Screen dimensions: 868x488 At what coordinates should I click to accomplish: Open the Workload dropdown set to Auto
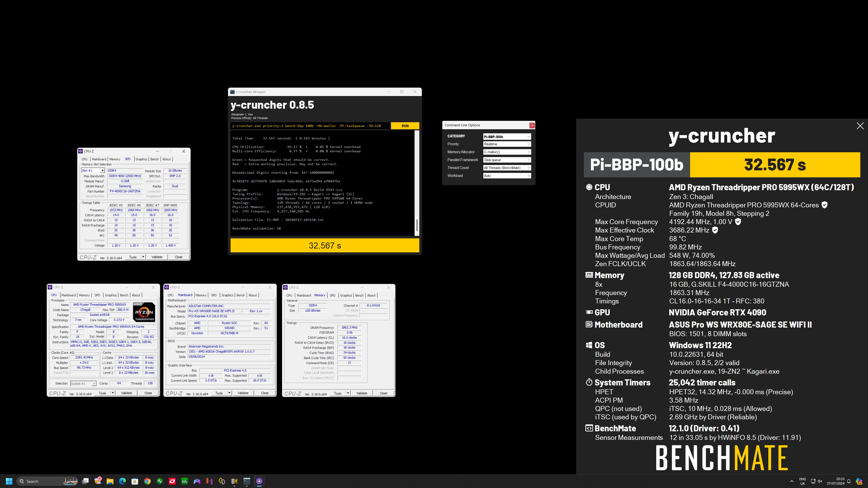tap(507, 176)
